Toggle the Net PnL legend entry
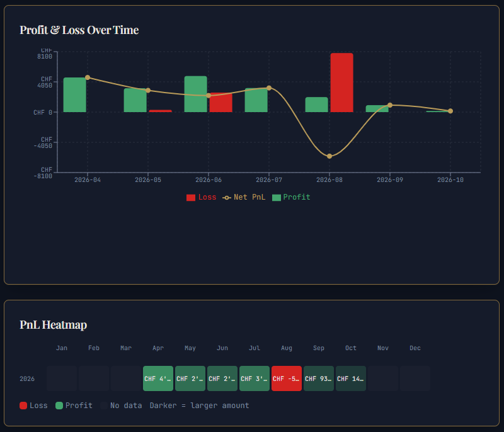The image size is (504, 432). (244, 197)
